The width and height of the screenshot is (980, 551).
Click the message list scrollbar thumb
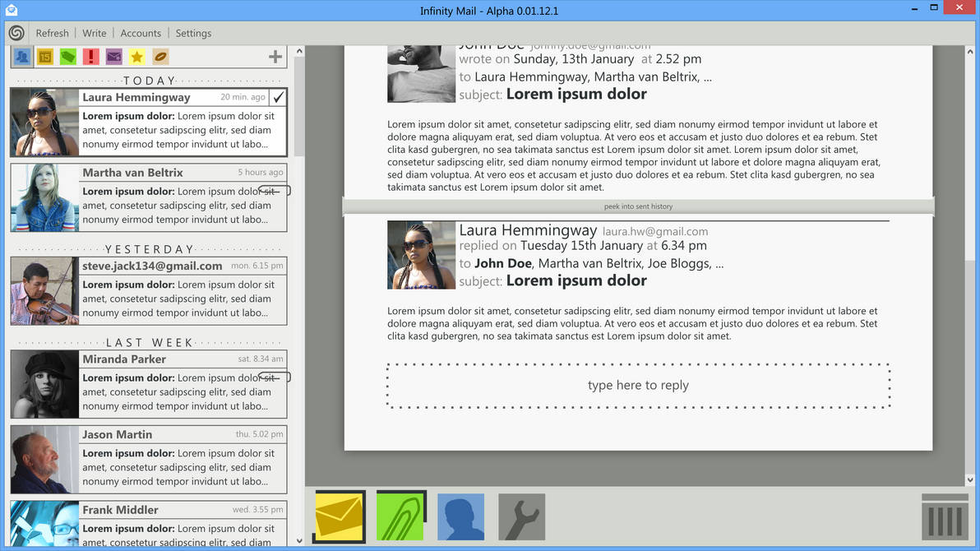click(x=299, y=107)
